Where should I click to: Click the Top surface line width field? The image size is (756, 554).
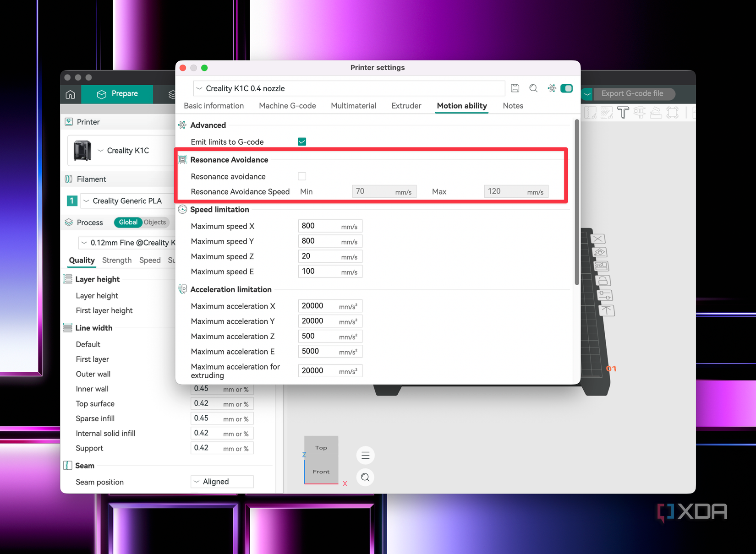tap(222, 404)
